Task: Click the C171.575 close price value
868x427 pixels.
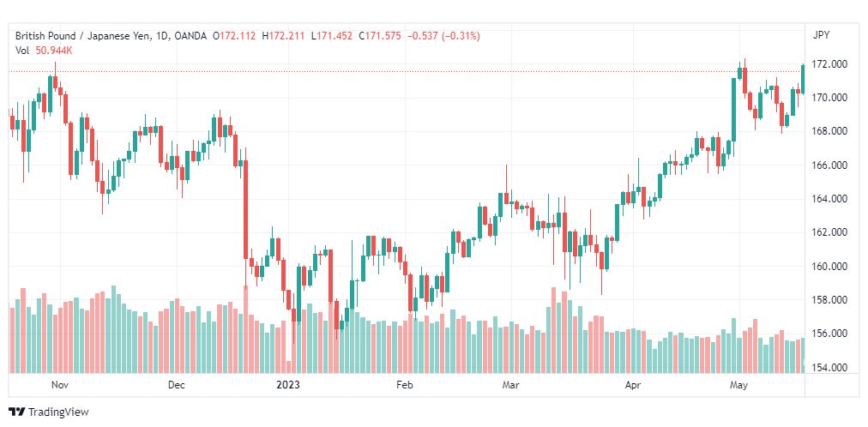Action: point(380,36)
